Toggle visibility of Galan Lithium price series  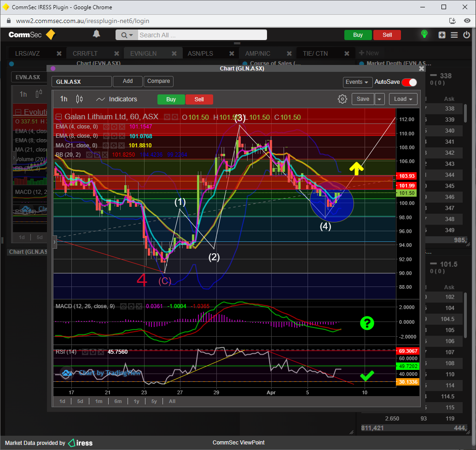pos(167,117)
